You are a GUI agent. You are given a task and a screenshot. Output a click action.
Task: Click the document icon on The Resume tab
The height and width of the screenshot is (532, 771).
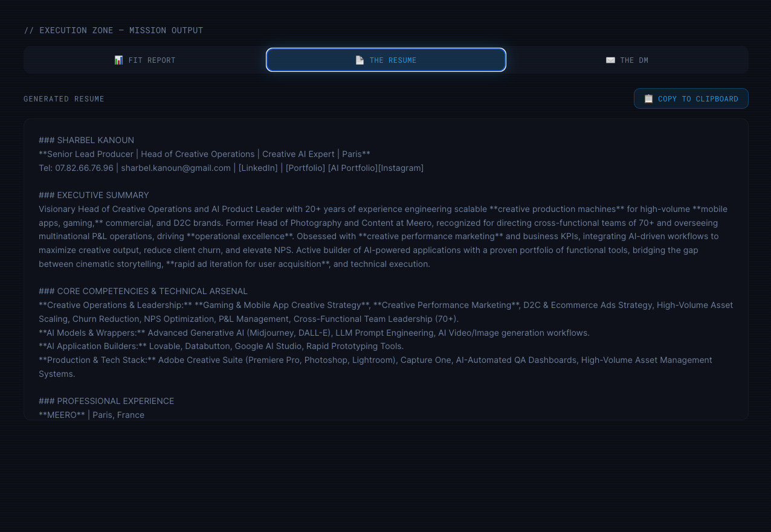(x=360, y=60)
